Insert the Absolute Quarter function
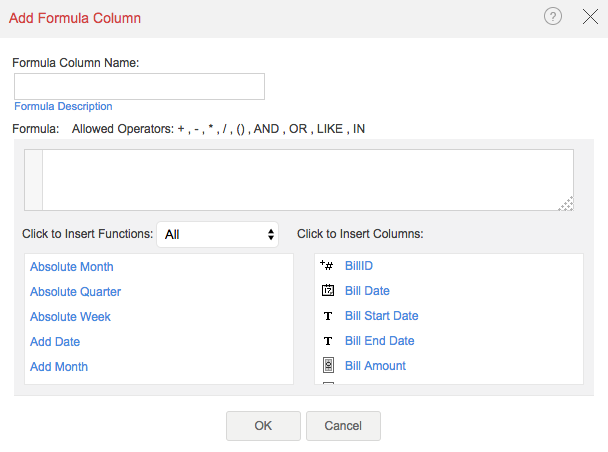Image resolution: width=608 pixels, height=452 pixels. (x=76, y=292)
